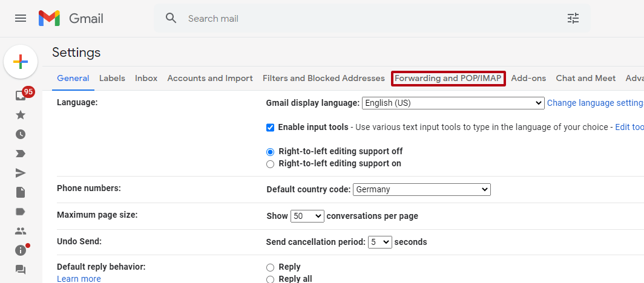
Task: Click the search magnifier icon
Action: click(171, 18)
